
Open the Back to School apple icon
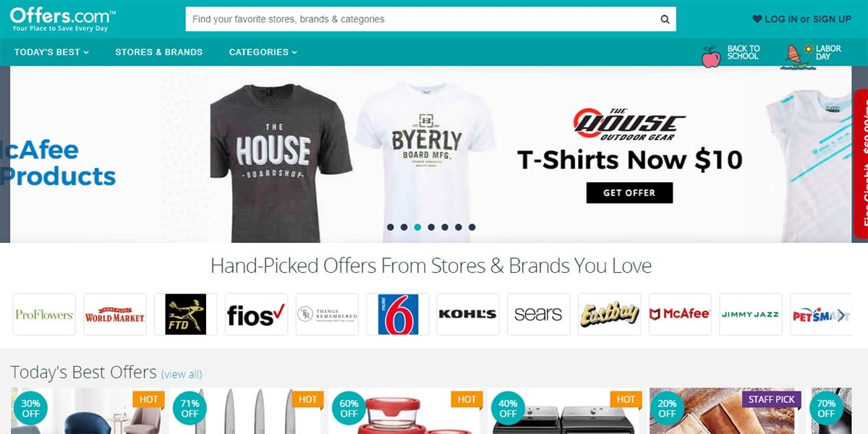tap(711, 56)
